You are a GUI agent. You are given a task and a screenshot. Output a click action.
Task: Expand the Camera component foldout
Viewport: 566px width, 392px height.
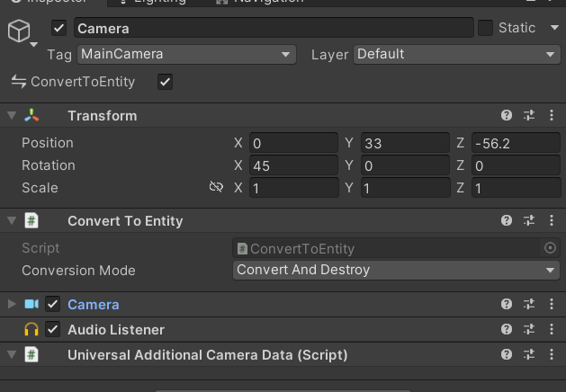[x=12, y=305]
